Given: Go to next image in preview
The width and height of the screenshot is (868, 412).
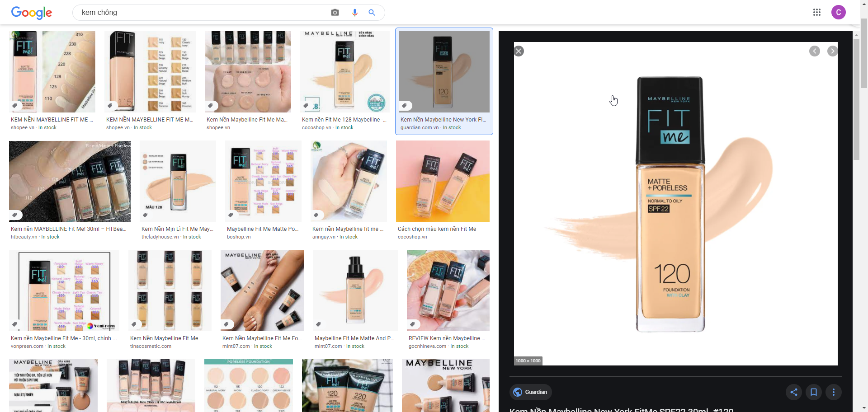Looking at the screenshot, I should [x=832, y=51].
